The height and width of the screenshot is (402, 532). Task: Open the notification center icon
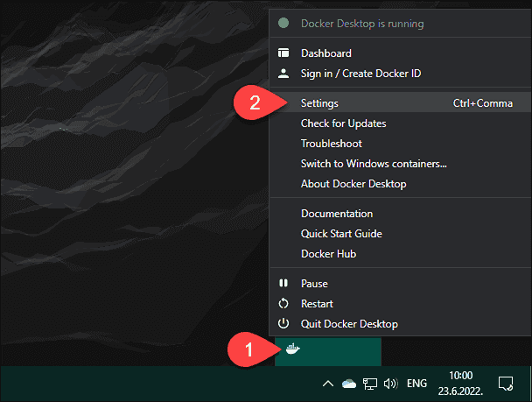coord(505,383)
